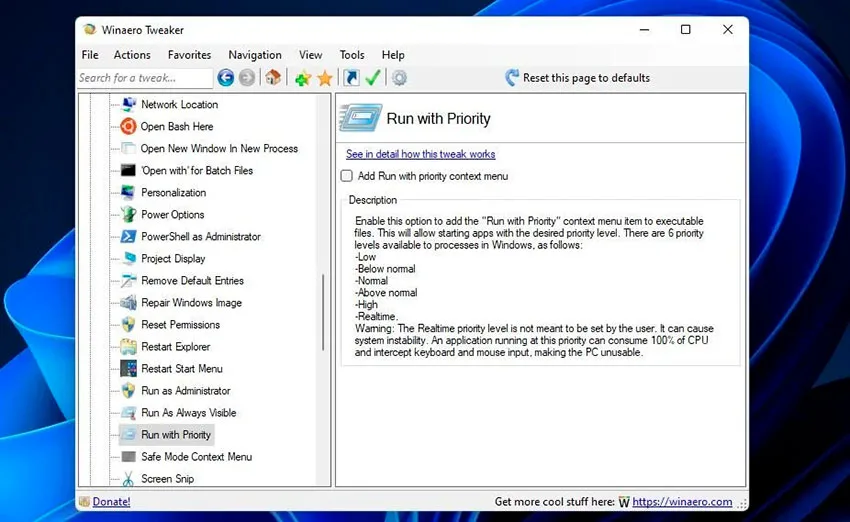Open the Actions menu
850x522 pixels.
[132, 55]
